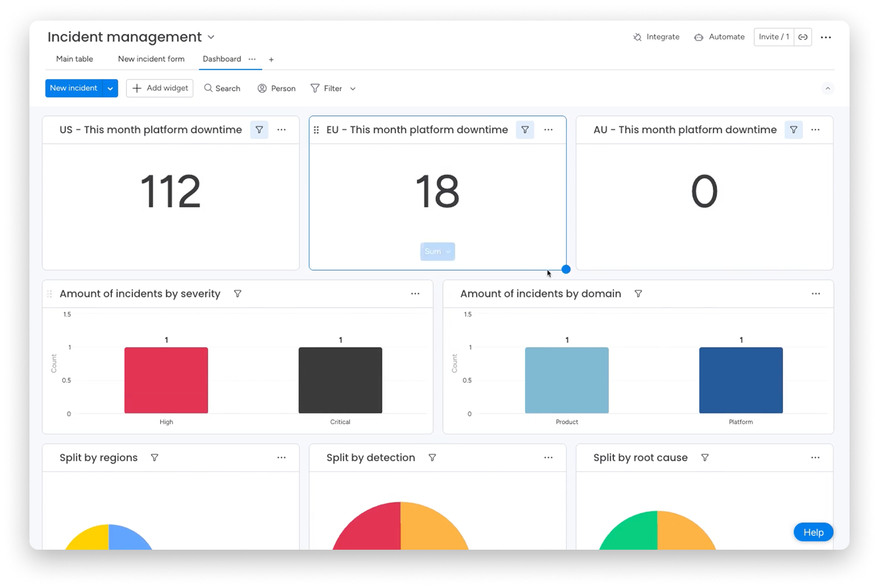Switch to the Main table tab
Image resolution: width=879 pixels, height=588 pixels.
74,59
